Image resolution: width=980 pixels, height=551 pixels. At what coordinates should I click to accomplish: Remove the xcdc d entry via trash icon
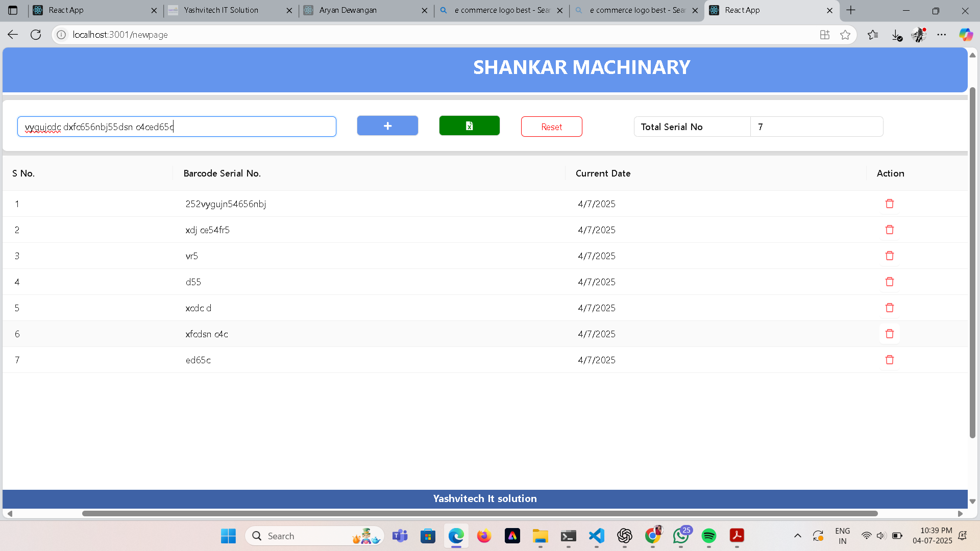[x=889, y=308]
